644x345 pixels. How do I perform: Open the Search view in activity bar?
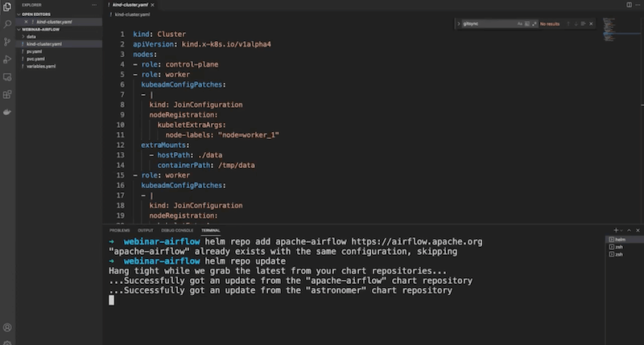[x=7, y=25]
